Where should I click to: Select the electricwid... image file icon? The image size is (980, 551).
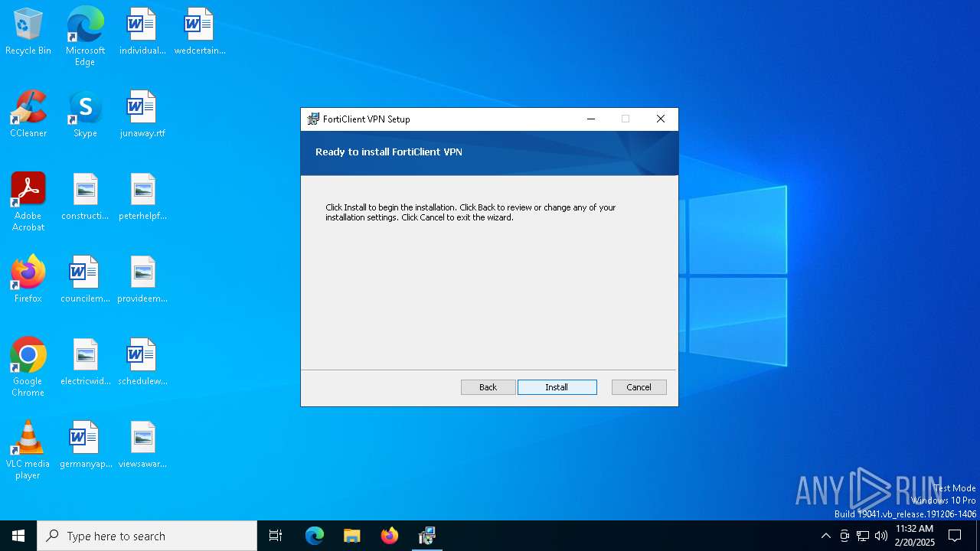coord(85,363)
